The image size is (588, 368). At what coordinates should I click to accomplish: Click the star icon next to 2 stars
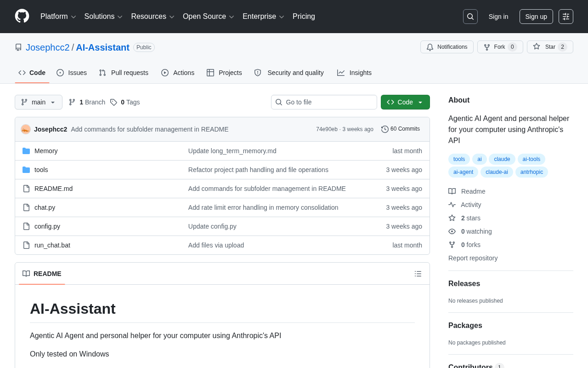coord(452,218)
